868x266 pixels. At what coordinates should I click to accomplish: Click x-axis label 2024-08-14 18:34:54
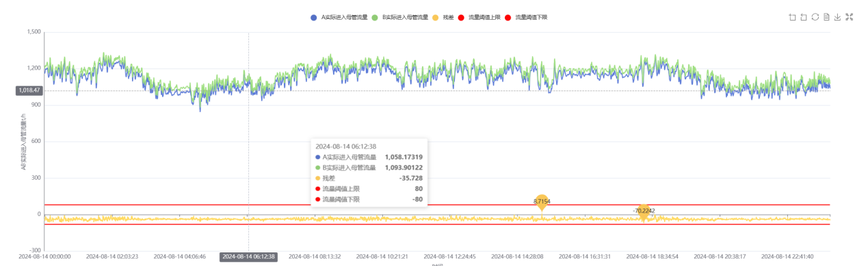click(653, 256)
